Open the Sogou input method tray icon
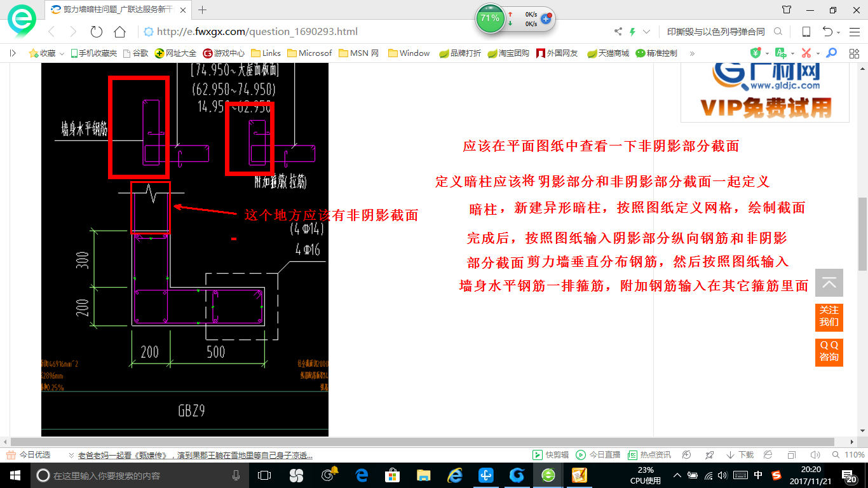868x488 pixels. (776, 475)
